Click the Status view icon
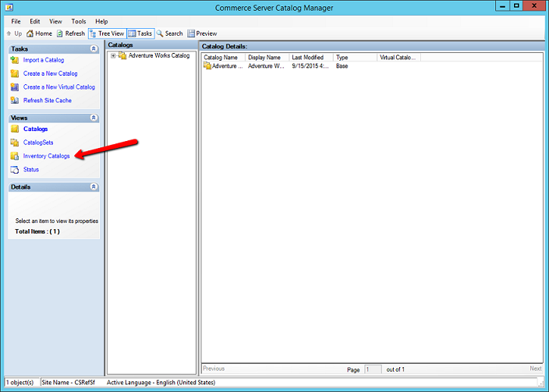 click(x=15, y=169)
